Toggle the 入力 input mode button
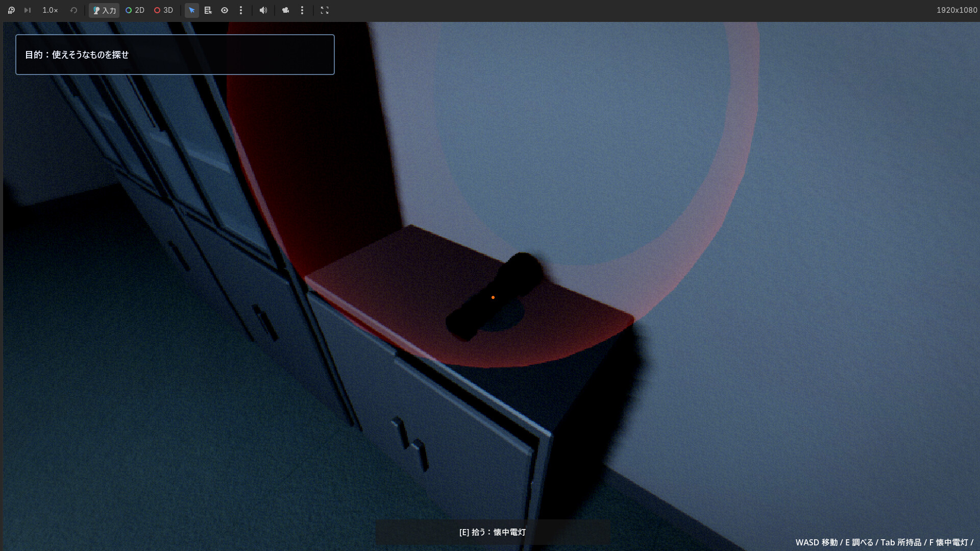980x551 pixels. (x=104, y=10)
